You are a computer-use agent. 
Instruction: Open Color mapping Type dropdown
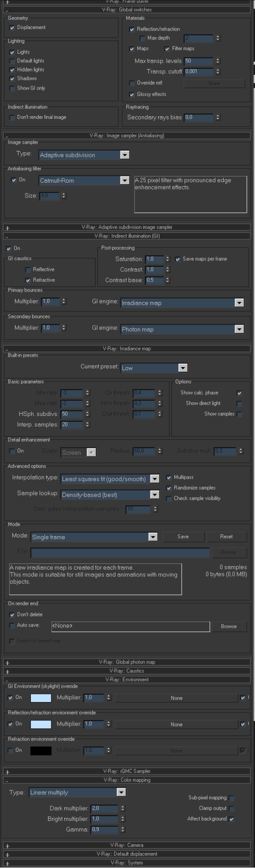tap(77, 793)
